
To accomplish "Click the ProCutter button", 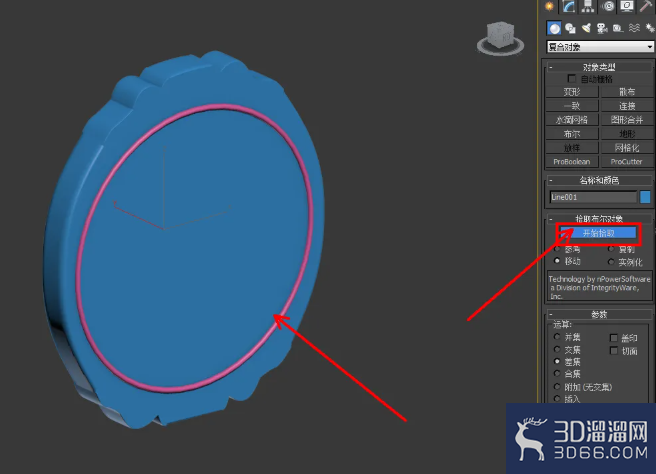I will pyautogui.click(x=627, y=161).
